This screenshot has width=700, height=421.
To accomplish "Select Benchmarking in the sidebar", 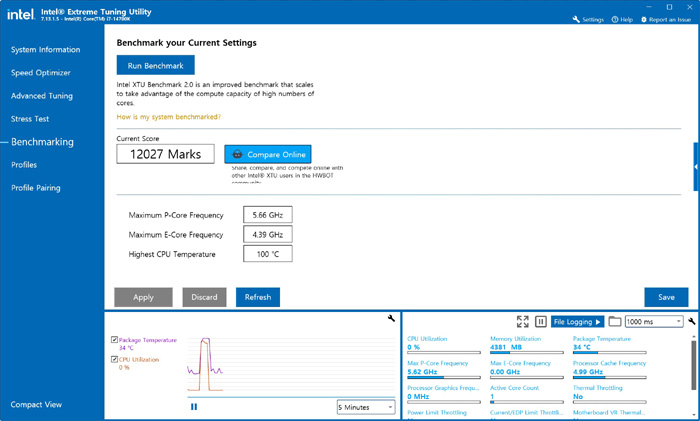I will click(x=42, y=142).
